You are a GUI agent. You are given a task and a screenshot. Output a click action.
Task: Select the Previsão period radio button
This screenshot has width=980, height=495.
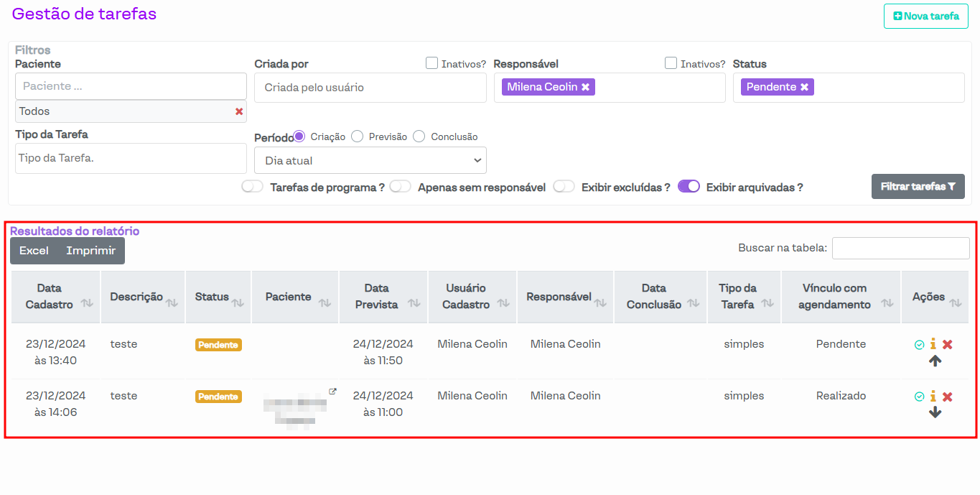point(358,137)
